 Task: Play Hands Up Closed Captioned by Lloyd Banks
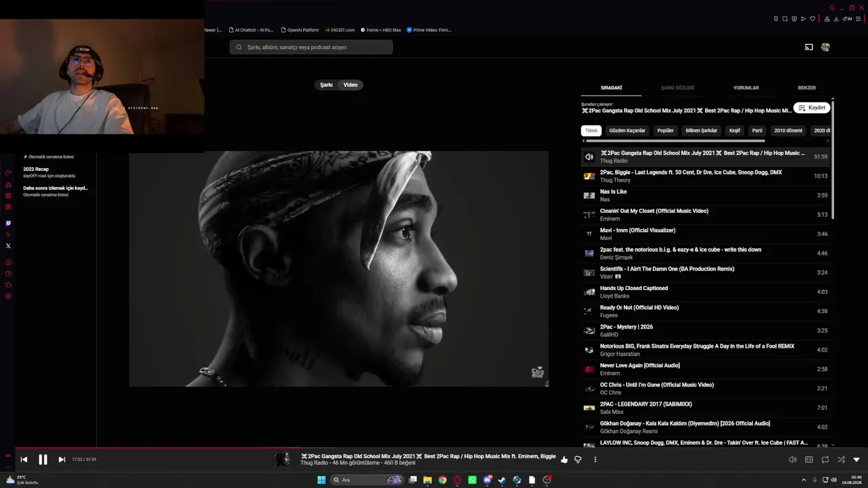coord(705,291)
